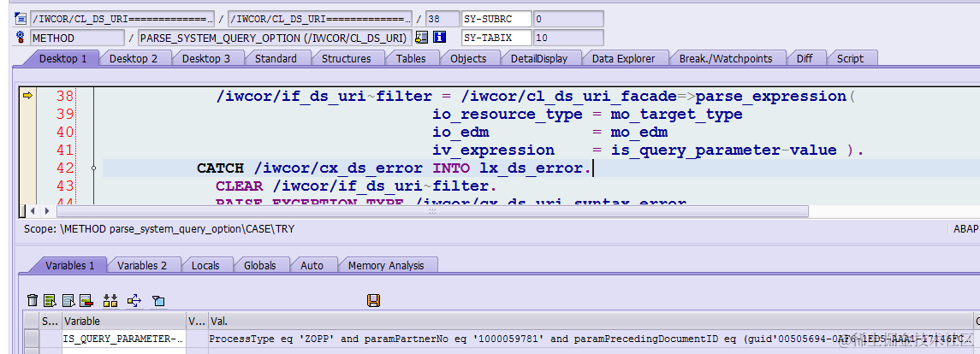
Task: Click the delete-row icon with red bar
Action: [86, 301]
